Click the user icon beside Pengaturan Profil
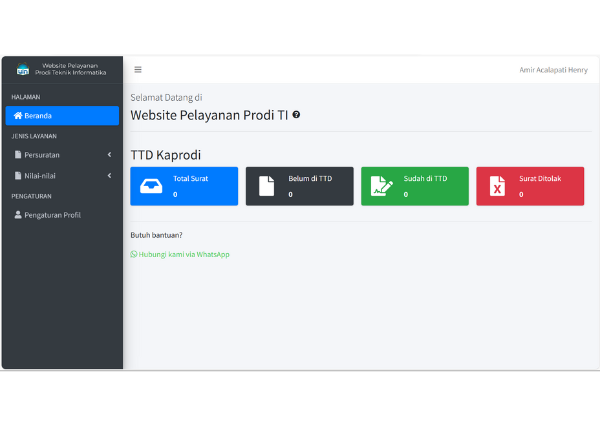This screenshot has width=600, height=426. 18,215
